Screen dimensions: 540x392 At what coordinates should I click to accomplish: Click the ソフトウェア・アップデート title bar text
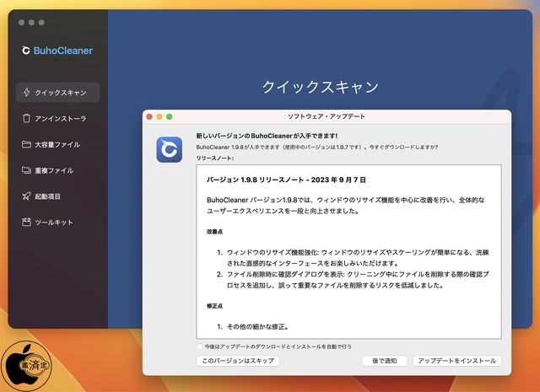[x=327, y=116]
